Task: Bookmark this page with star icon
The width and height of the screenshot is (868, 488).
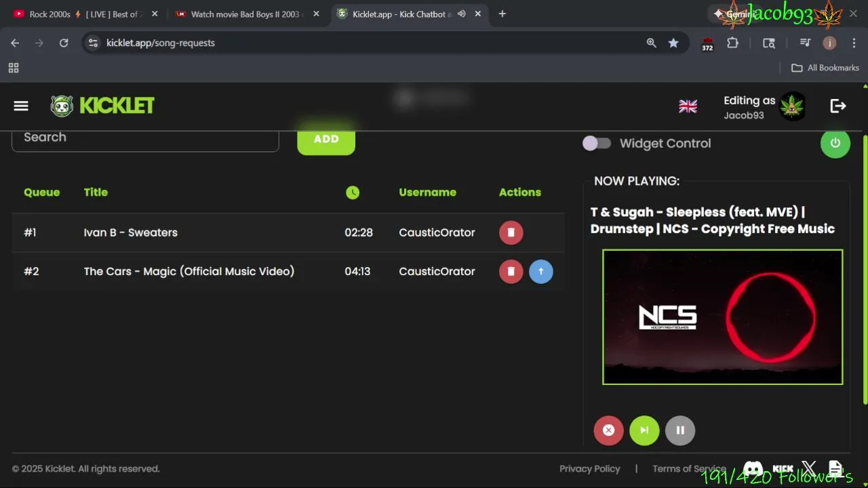Action: coord(673,43)
